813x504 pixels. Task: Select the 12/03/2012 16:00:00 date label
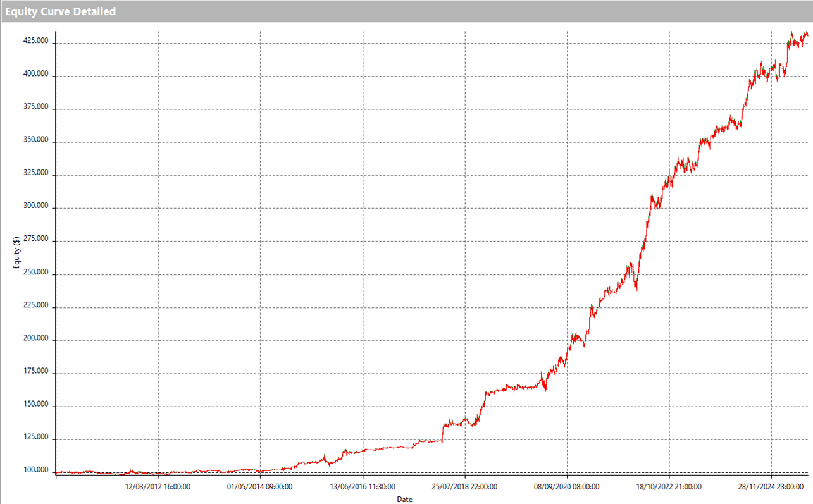pos(158,487)
